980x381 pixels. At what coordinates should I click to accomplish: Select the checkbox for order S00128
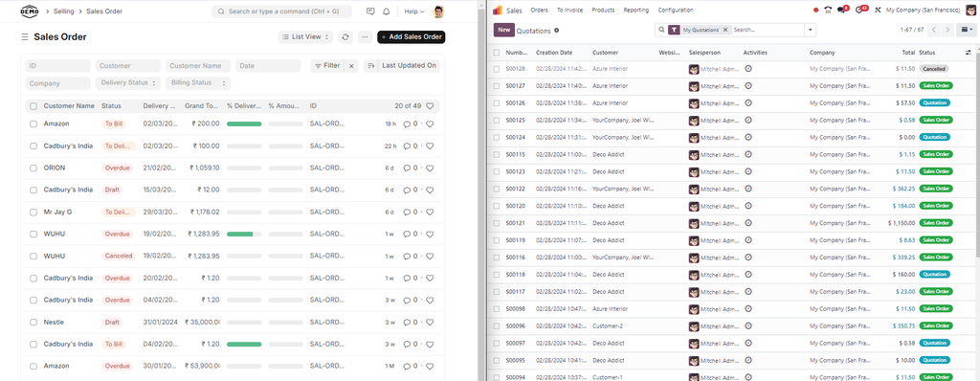click(x=497, y=69)
